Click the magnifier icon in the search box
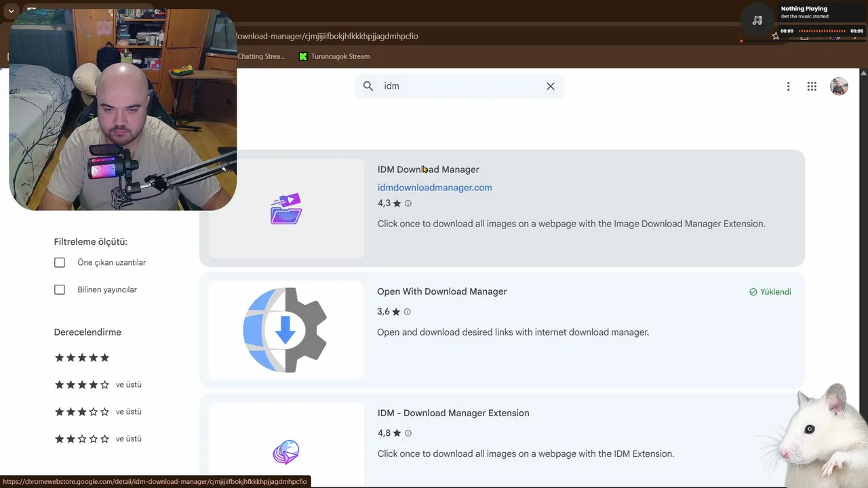868x488 pixels. pyautogui.click(x=368, y=86)
